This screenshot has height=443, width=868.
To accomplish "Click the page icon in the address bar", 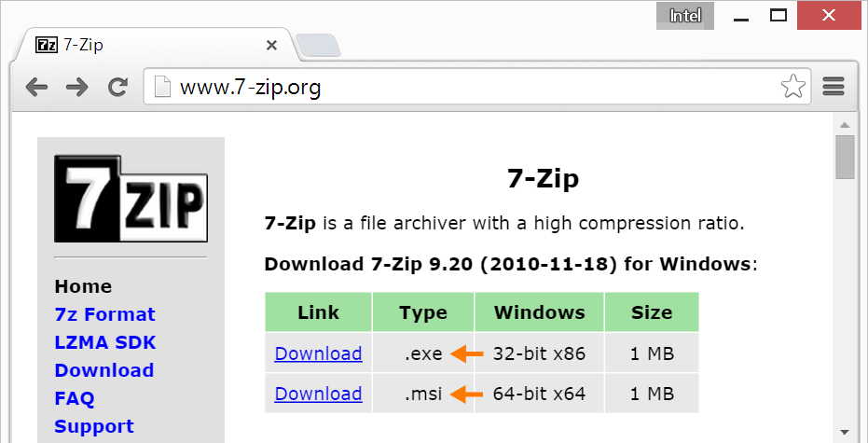I will (x=162, y=87).
